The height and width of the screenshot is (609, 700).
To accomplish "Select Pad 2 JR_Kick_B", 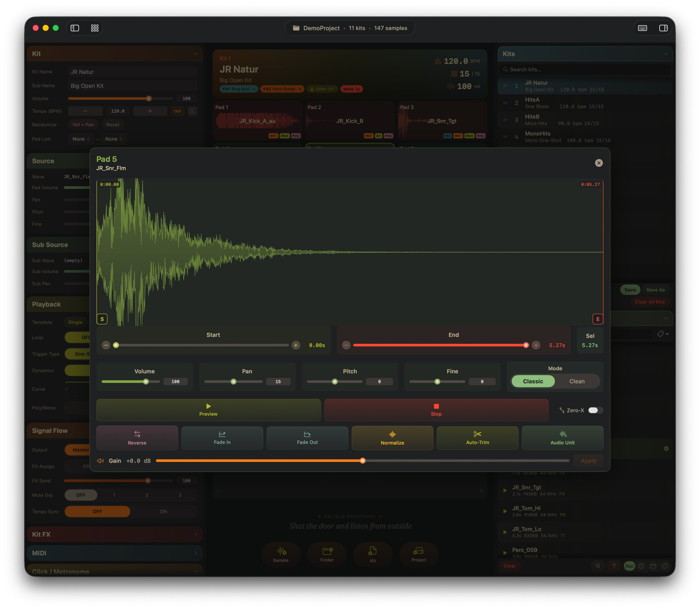I will [350, 121].
